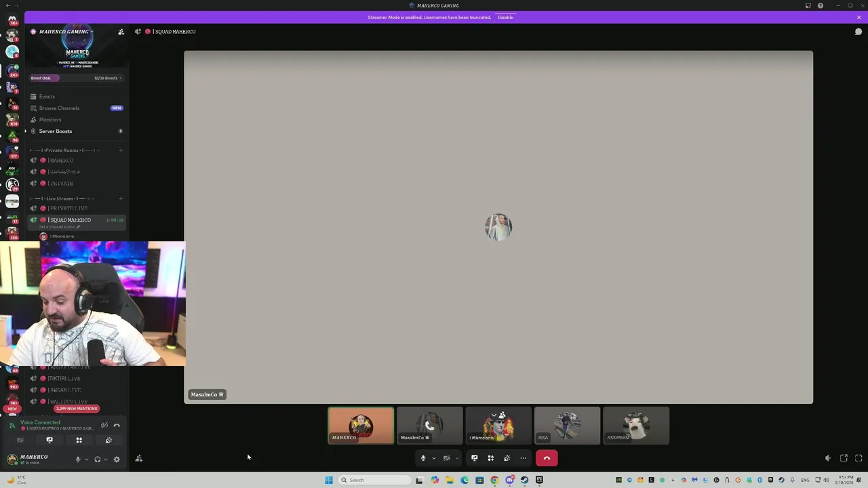The width and height of the screenshot is (868, 488).
Task: Toggle headphone deafen in user panel
Action: (97, 459)
